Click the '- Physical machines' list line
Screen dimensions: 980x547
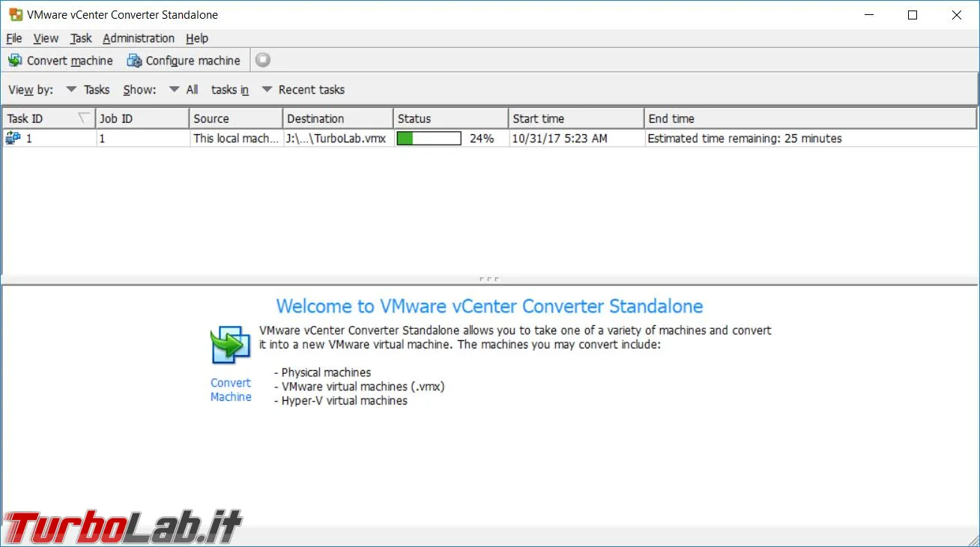[x=322, y=372]
